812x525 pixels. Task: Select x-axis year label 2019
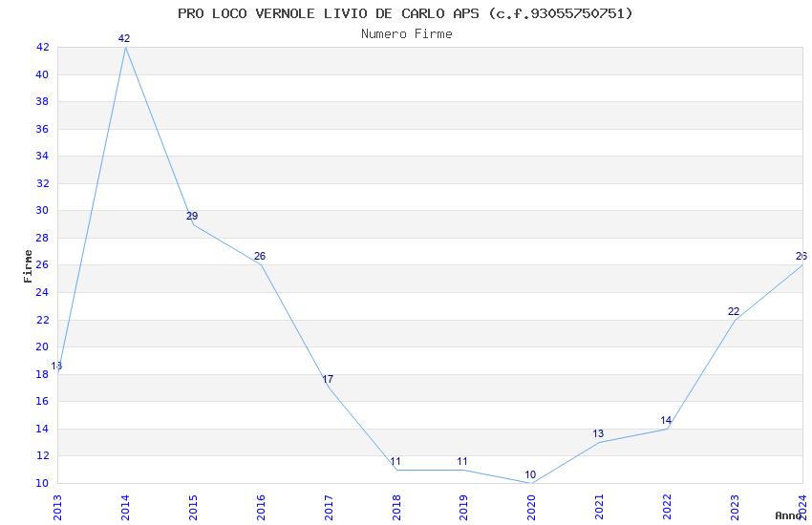point(464,508)
